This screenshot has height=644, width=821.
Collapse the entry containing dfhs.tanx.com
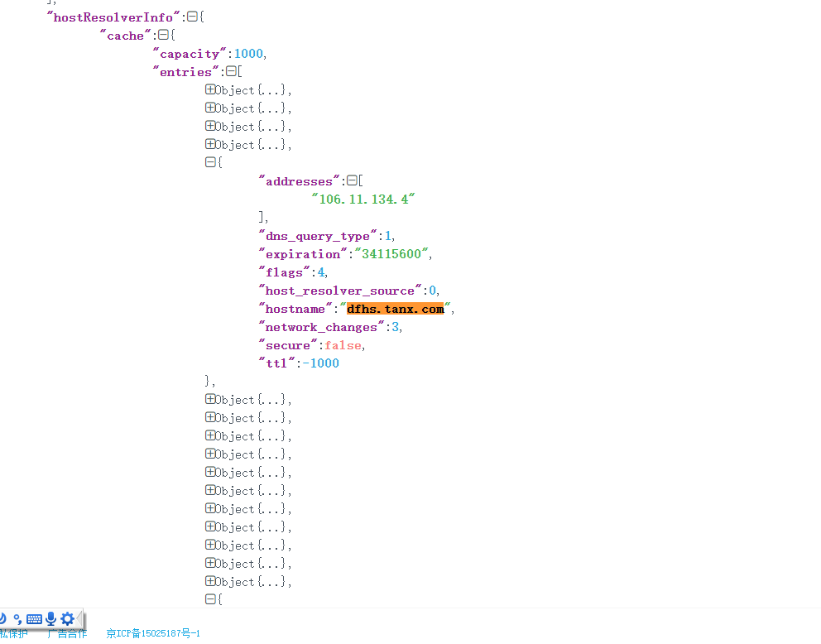210,162
